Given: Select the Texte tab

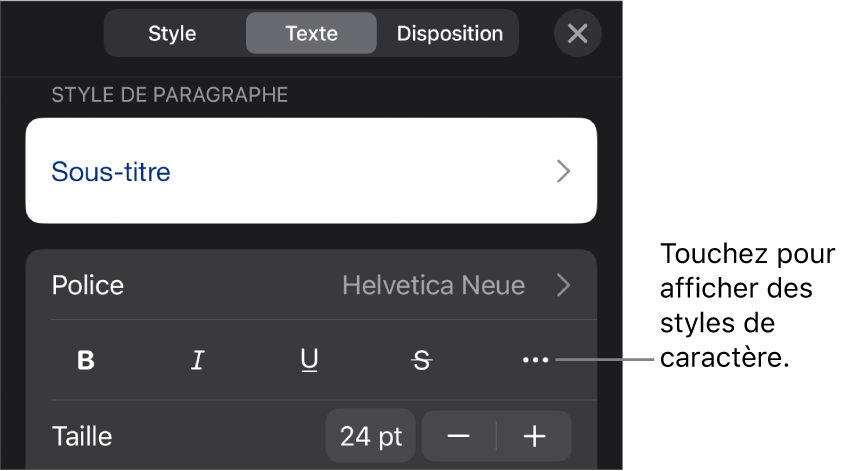Looking at the screenshot, I should (311, 33).
